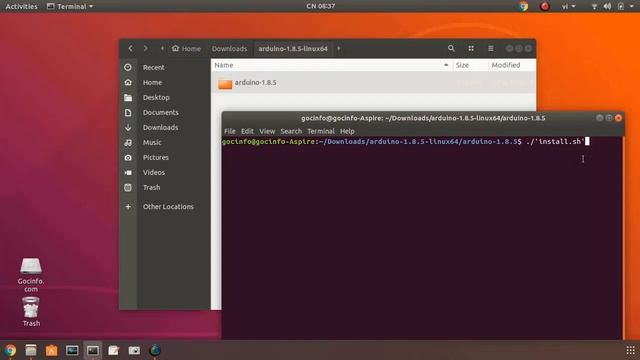Show Applications grid in the dock
The height and width of the screenshot is (360, 640).
pos(630,350)
